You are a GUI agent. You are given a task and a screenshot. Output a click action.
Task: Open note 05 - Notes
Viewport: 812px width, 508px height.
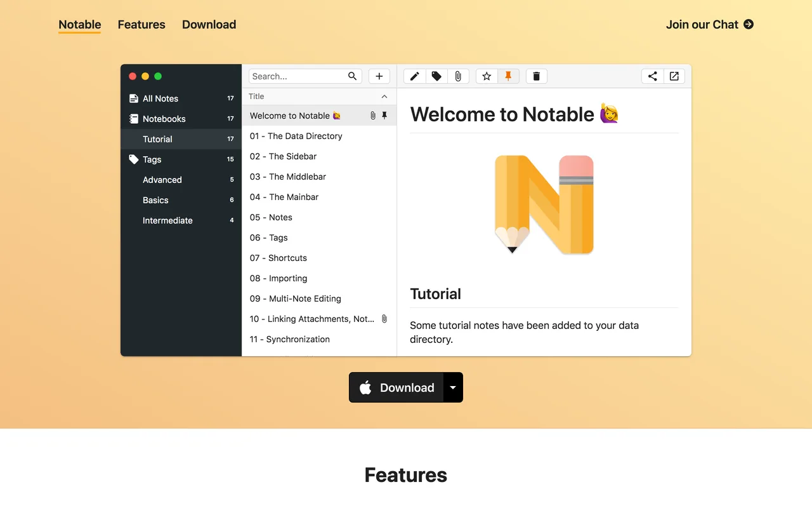[x=319, y=217]
